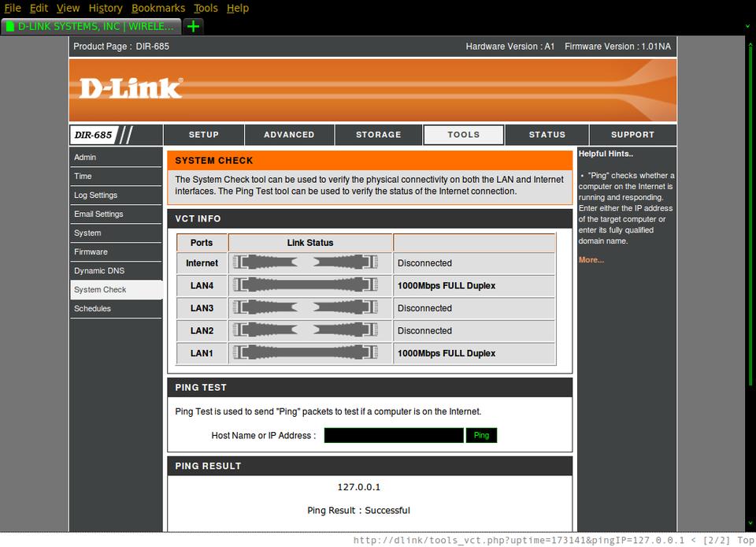The width and height of the screenshot is (756, 547).
Task: Switch to the SETUP tab
Action: (x=203, y=135)
